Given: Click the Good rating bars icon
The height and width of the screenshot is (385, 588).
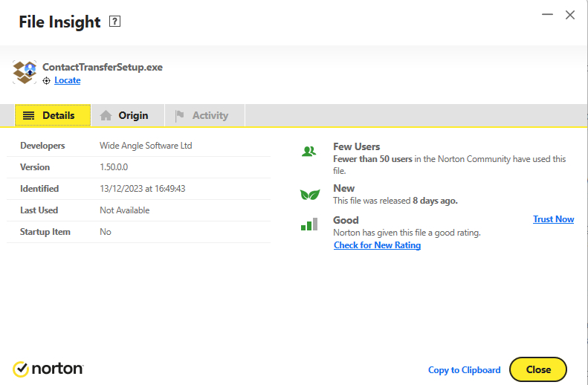Looking at the screenshot, I should [309, 224].
